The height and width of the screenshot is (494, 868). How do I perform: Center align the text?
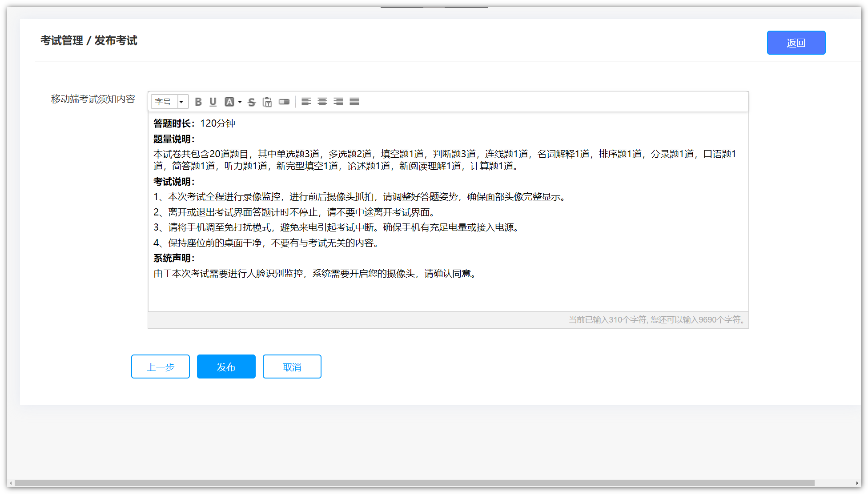[322, 101]
